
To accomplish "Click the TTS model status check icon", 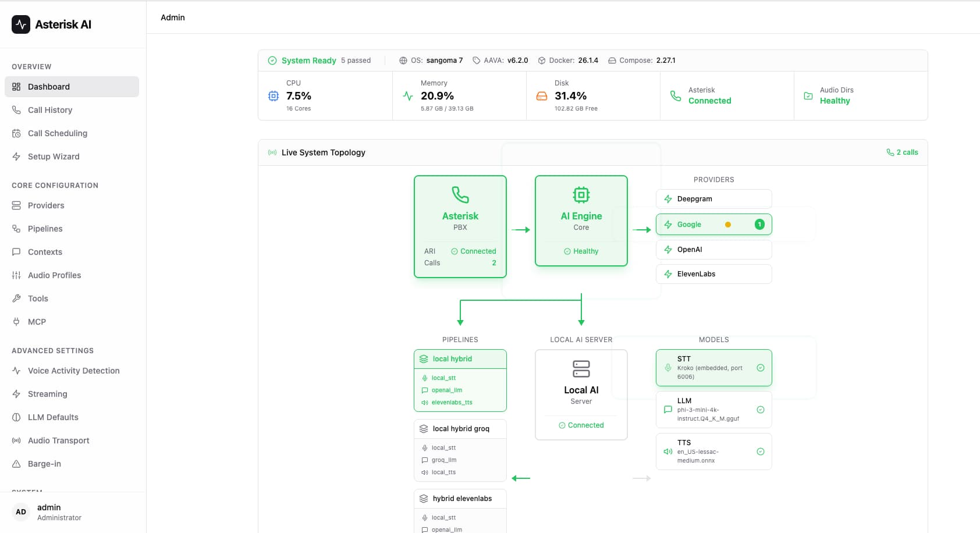I will point(761,452).
